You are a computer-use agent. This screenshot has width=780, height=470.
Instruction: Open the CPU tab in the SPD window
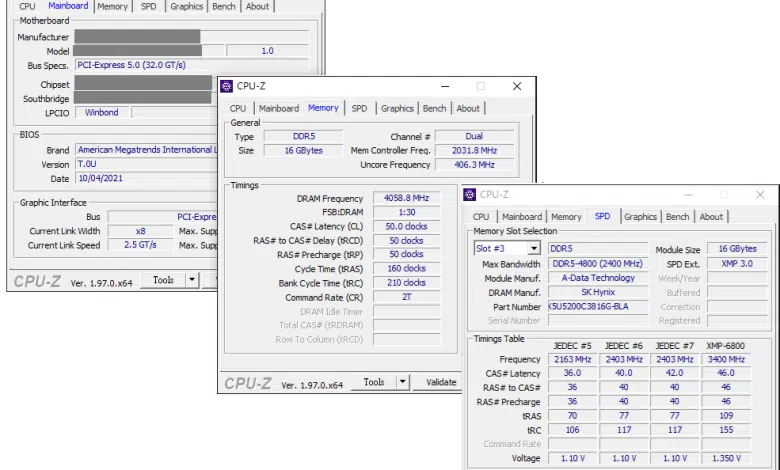coord(481,217)
